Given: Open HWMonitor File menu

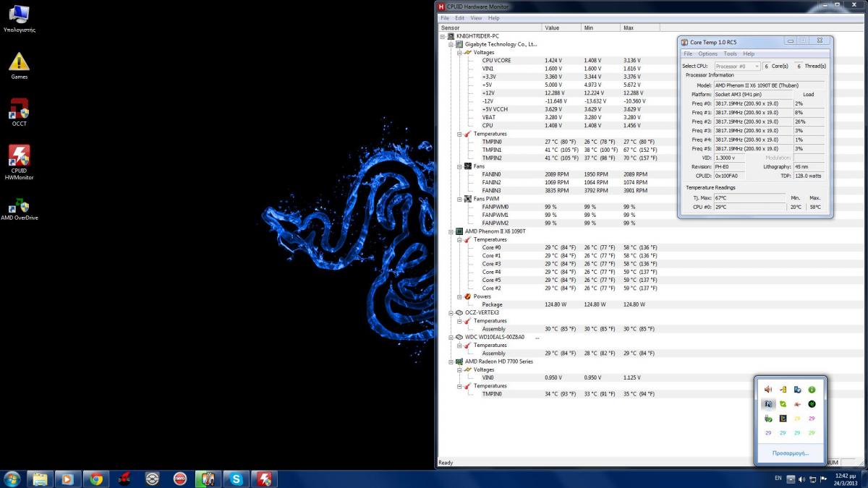Looking at the screenshot, I should coord(445,18).
